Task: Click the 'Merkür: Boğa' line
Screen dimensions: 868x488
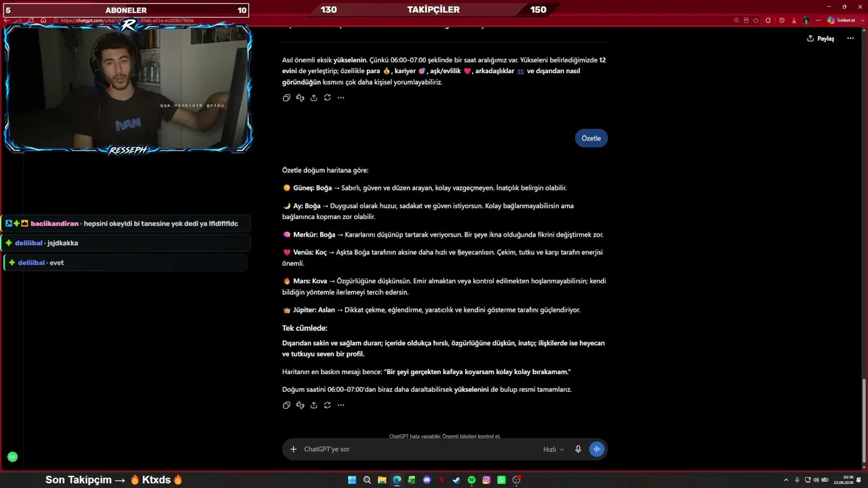Action: coord(443,235)
